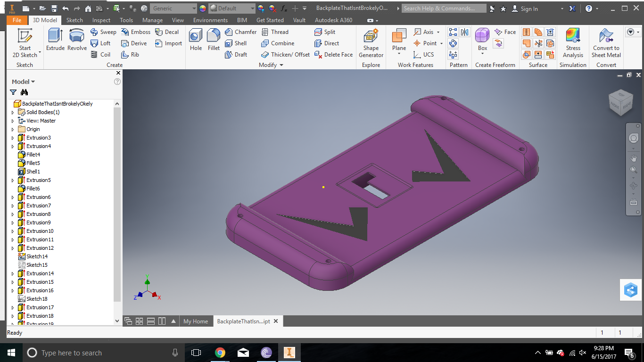
Task: Open the Environments ribbon tab
Action: point(210,20)
